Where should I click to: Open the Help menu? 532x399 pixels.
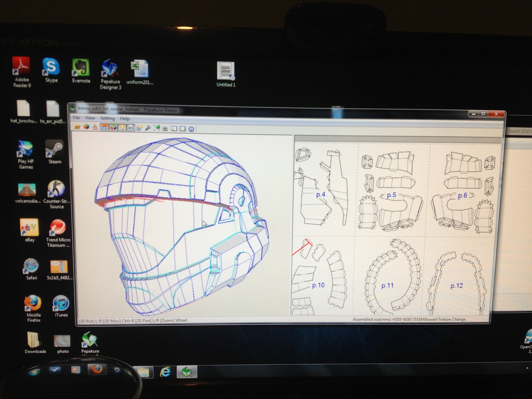pyautogui.click(x=125, y=118)
